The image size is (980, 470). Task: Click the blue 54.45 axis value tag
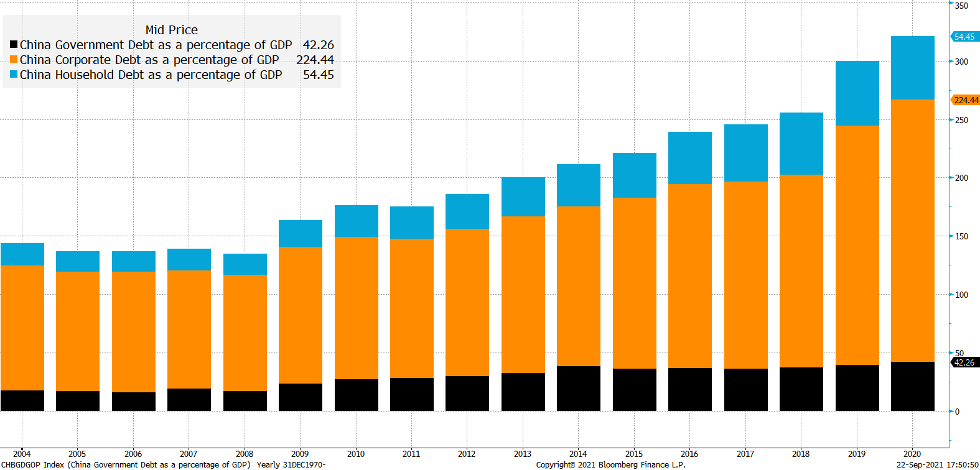point(964,37)
